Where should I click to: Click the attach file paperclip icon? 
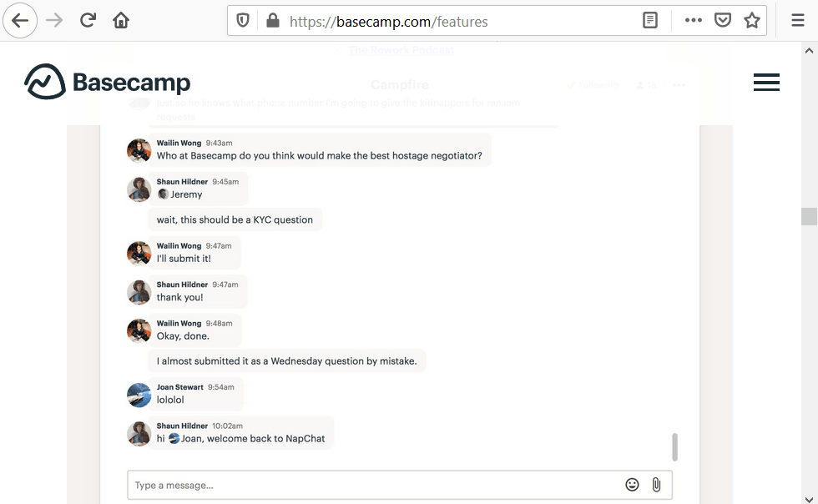click(x=656, y=485)
